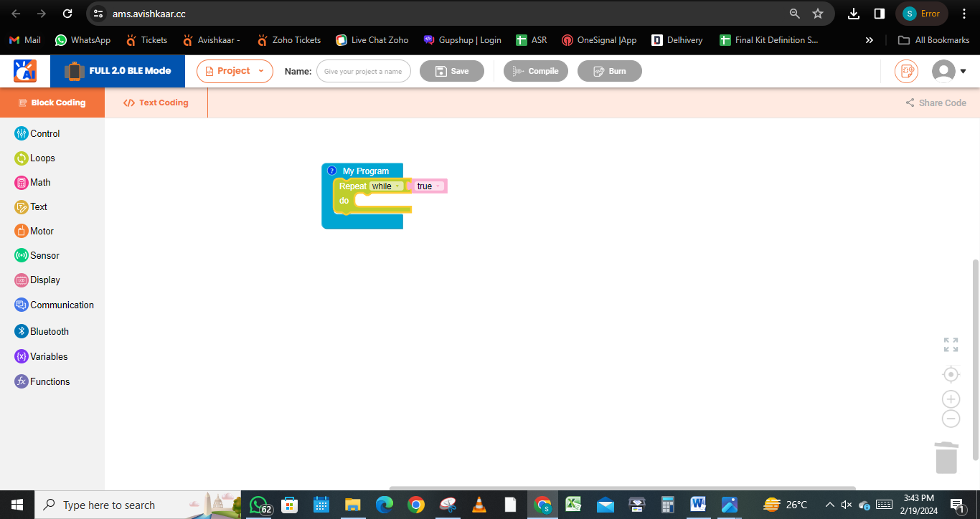Zoom out the block workspace
This screenshot has height=519, width=980.
click(951, 419)
